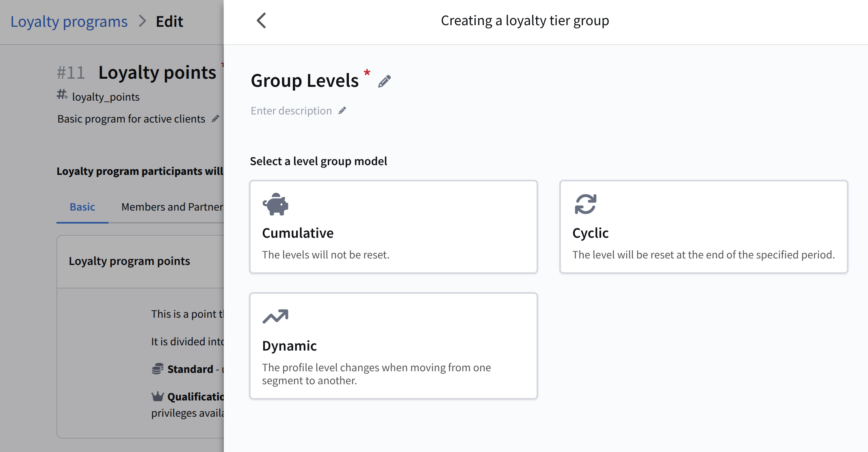Click the breadcrumb chevron before Edit

(142, 21)
